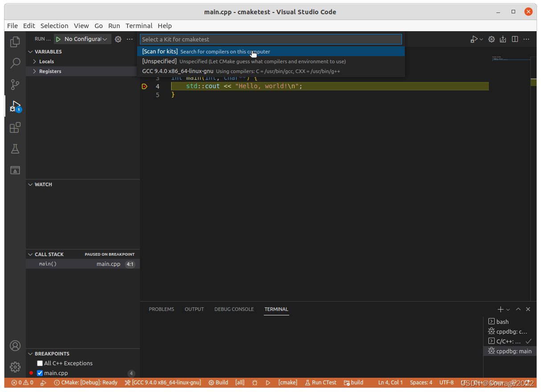Click the launch play icon in status bar
The width and height of the screenshot is (541, 392).
268,383
